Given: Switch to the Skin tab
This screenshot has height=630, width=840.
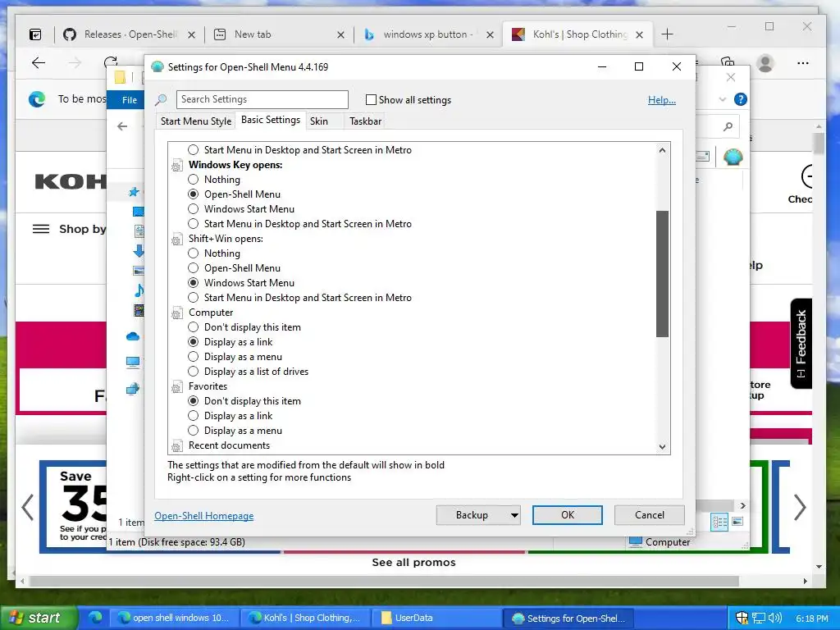Looking at the screenshot, I should [x=319, y=121].
